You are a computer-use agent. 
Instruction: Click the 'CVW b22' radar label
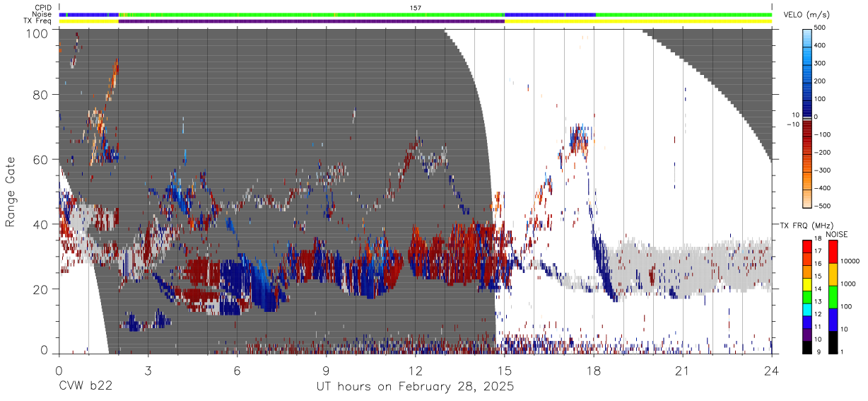[x=86, y=387]
